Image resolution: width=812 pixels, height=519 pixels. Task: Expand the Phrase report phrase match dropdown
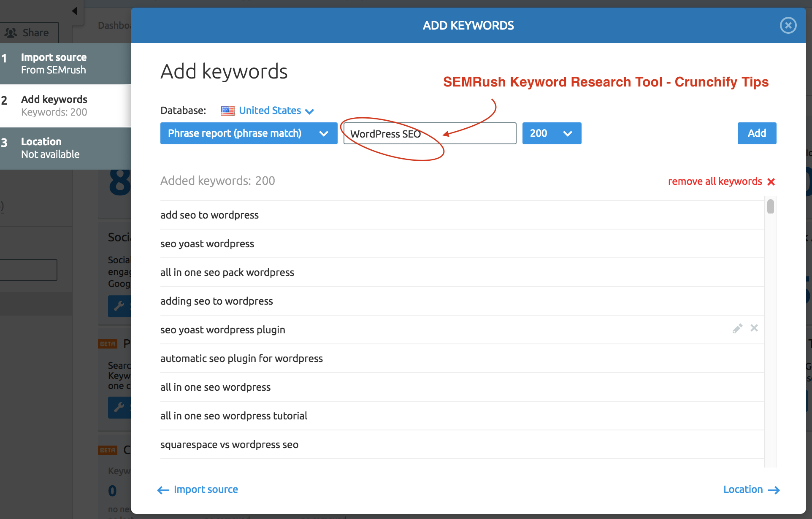[x=247, y=133]
